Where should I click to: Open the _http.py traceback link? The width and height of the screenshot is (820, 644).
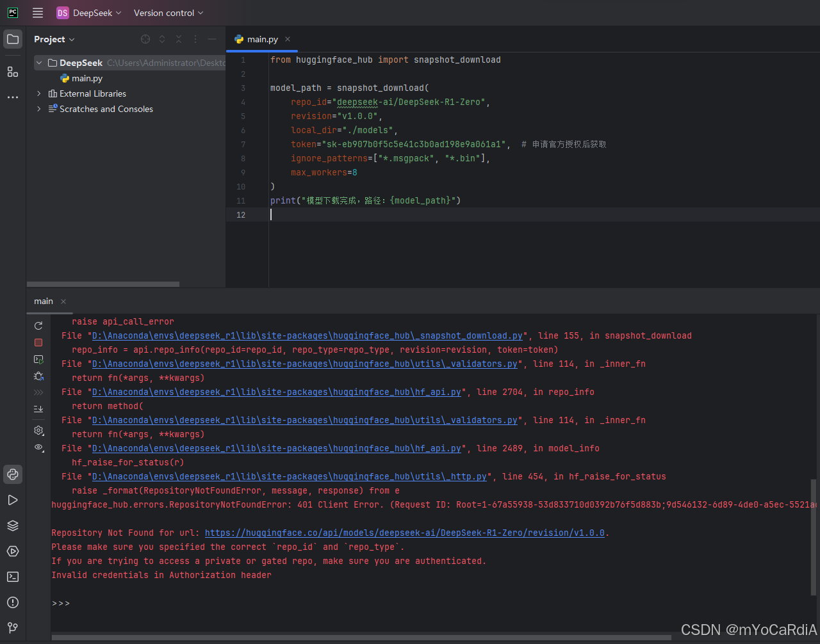(290, 476)
